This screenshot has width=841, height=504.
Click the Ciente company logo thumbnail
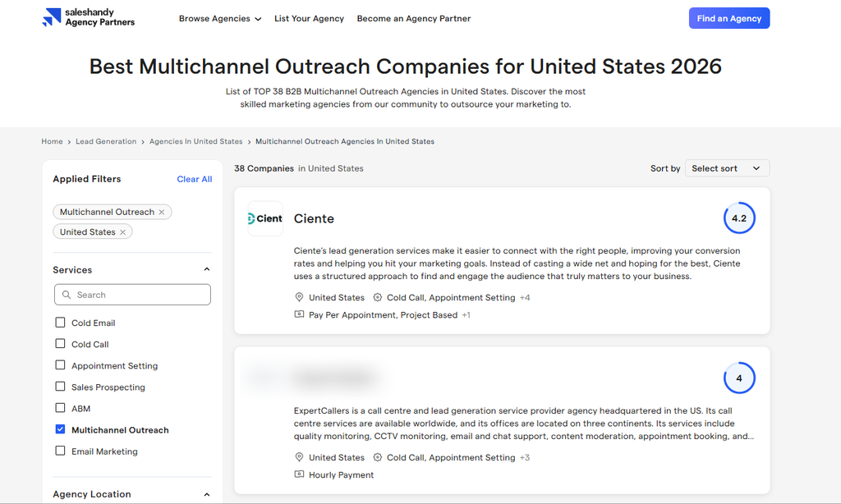click(x=265, y=219)
